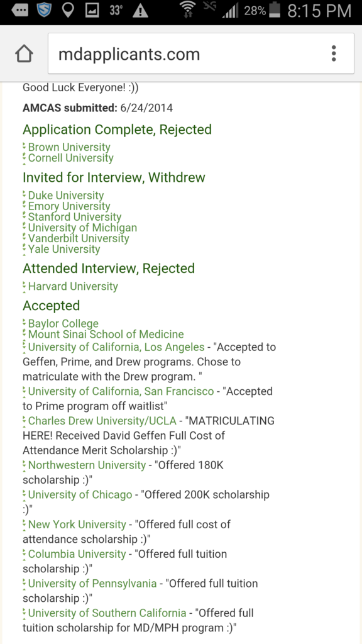
Task: Tap the battery indicator icon
Action: pyautogui.click(x=274, y=11)
